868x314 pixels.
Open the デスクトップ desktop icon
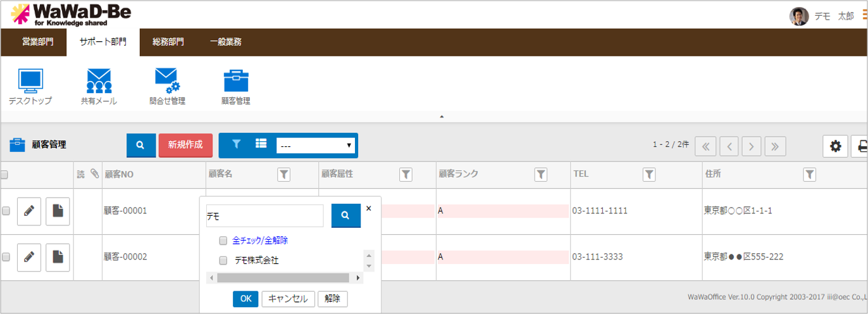coord(30,81)
